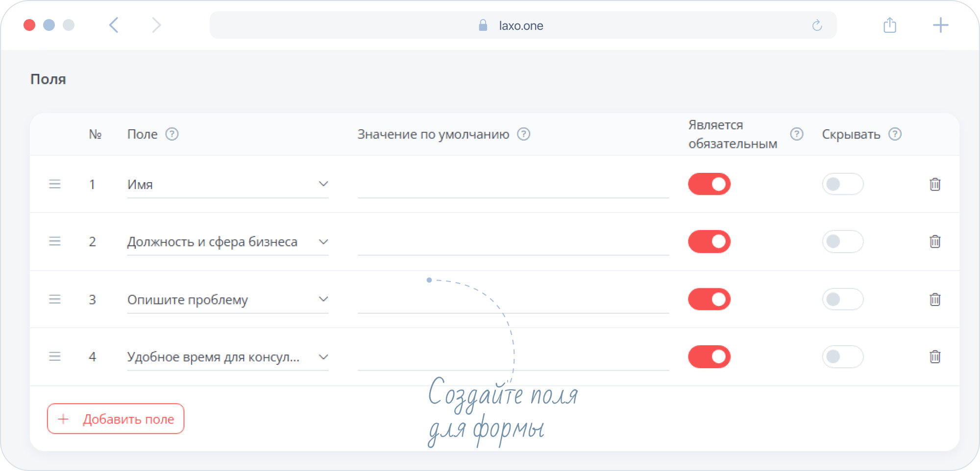The width and height of the screenshot is (980, 471).
Task: Click default value input for Имя row
Action: [513, 186]
